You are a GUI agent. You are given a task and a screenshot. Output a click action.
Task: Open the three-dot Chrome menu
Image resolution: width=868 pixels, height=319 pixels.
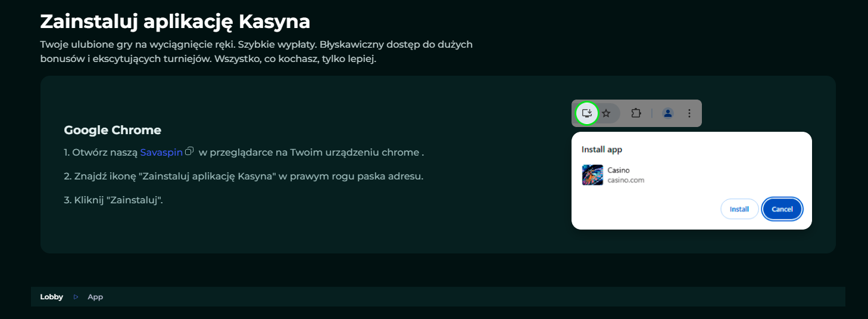[x=689, y=113]
